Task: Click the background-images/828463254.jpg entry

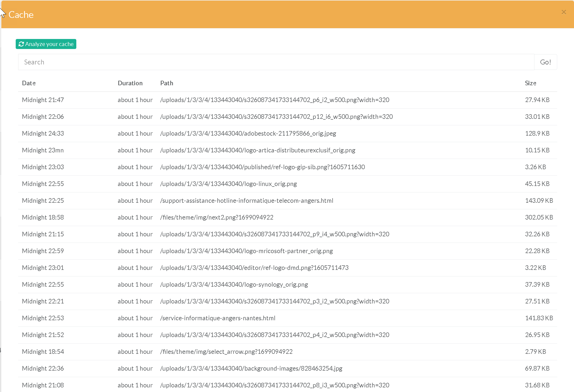Action: click(x=251, y=368)
